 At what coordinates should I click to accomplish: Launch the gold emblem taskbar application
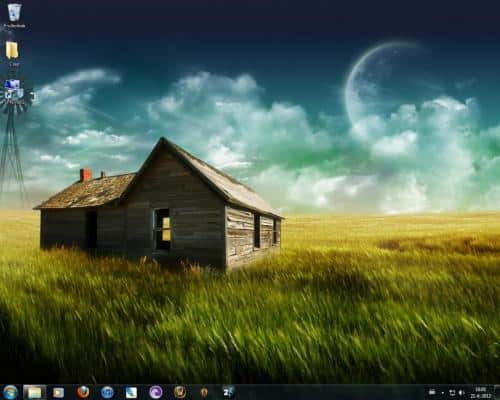coord(180,392)
